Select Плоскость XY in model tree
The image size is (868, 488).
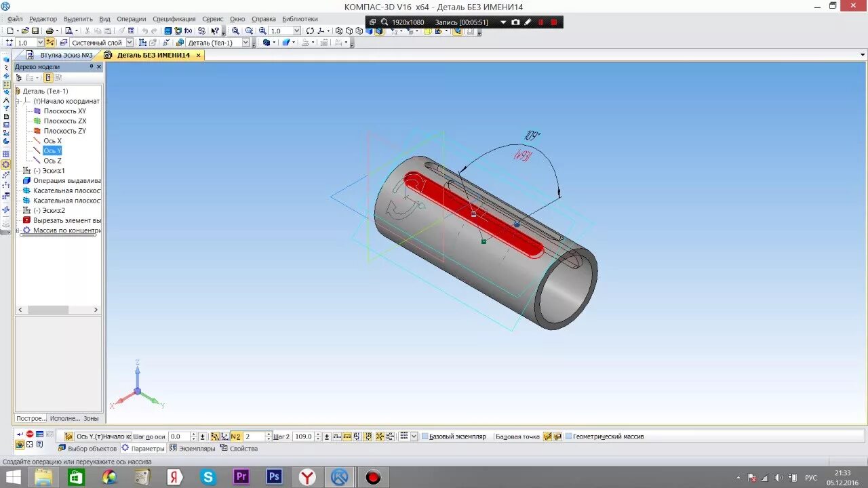coord(65,111)
